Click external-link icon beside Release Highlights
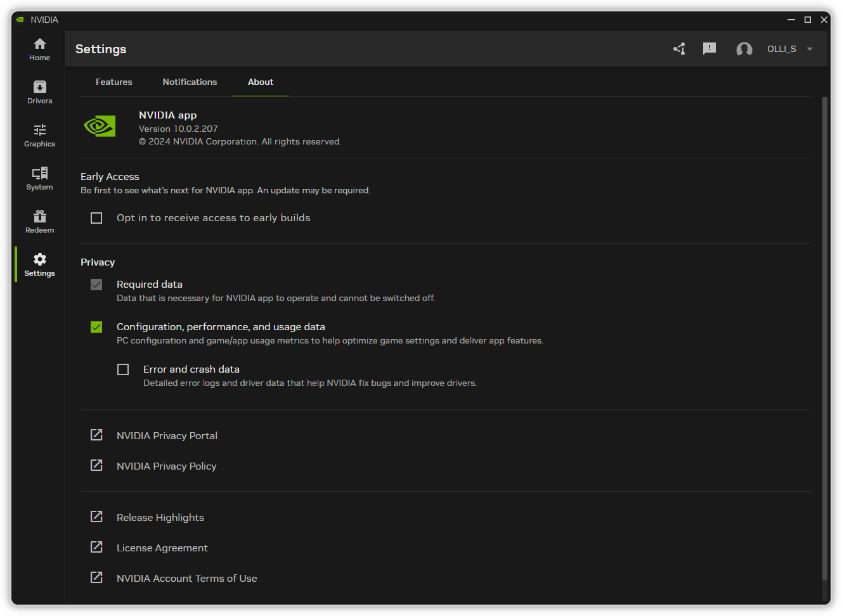842x616 pixels. [96, 517]
